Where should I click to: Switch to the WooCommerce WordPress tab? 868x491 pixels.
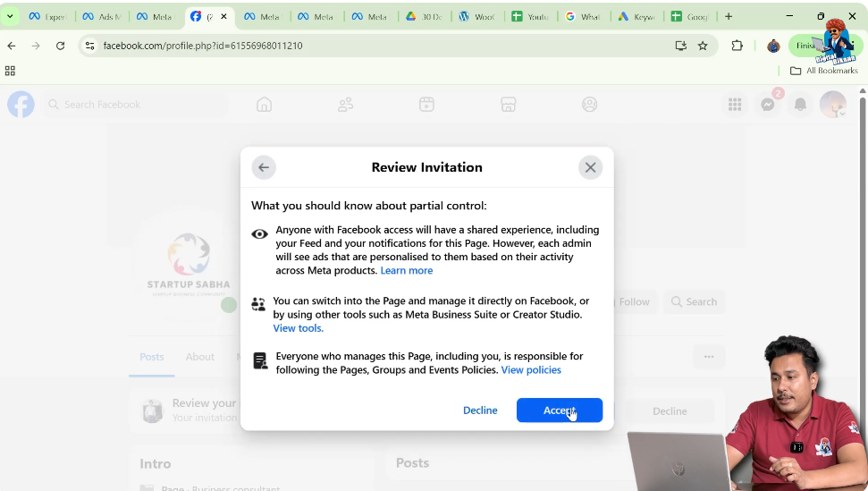coord(478,17)
